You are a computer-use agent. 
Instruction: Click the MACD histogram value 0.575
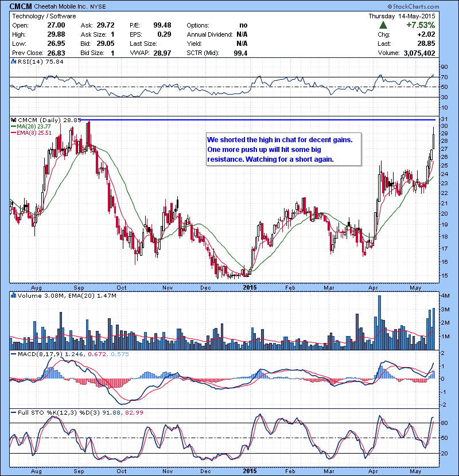tap(120, 354)
